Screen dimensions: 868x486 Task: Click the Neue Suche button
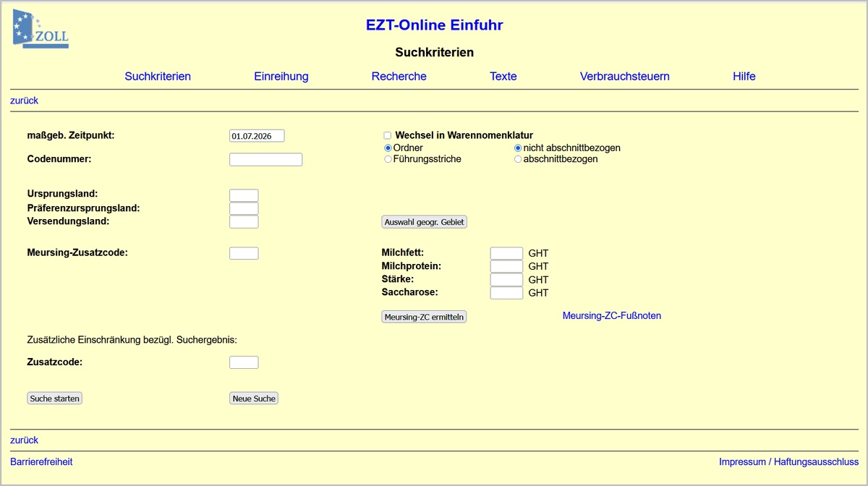point(254,398)
